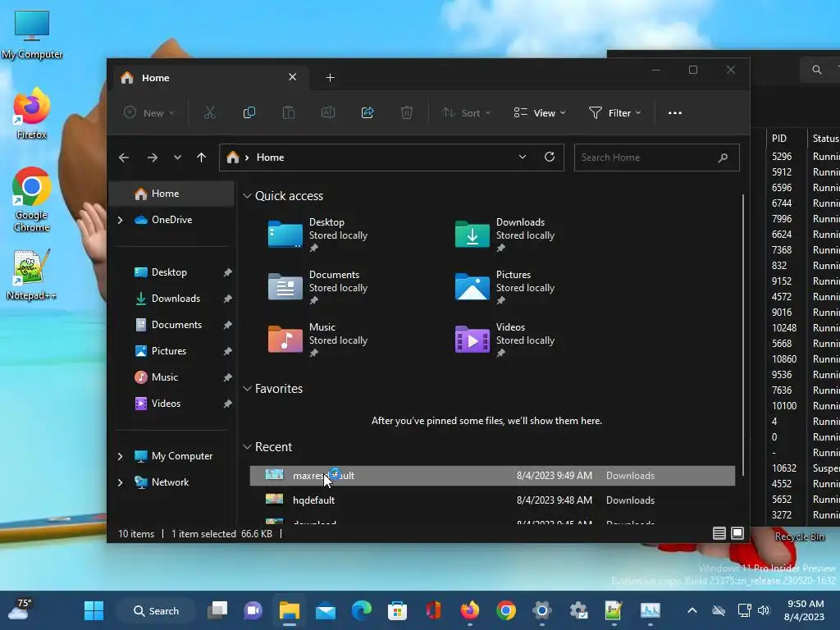Open the Filter dropdown menu

(x=615, y=113)
